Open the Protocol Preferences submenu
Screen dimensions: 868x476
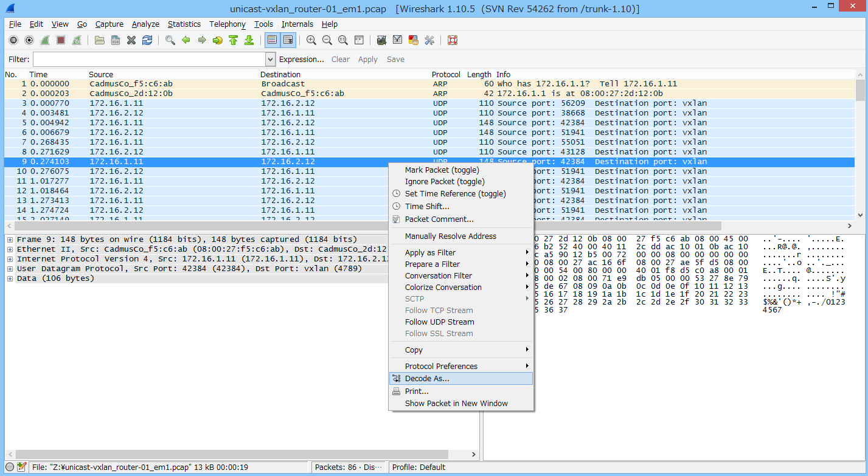pos(460,366)
